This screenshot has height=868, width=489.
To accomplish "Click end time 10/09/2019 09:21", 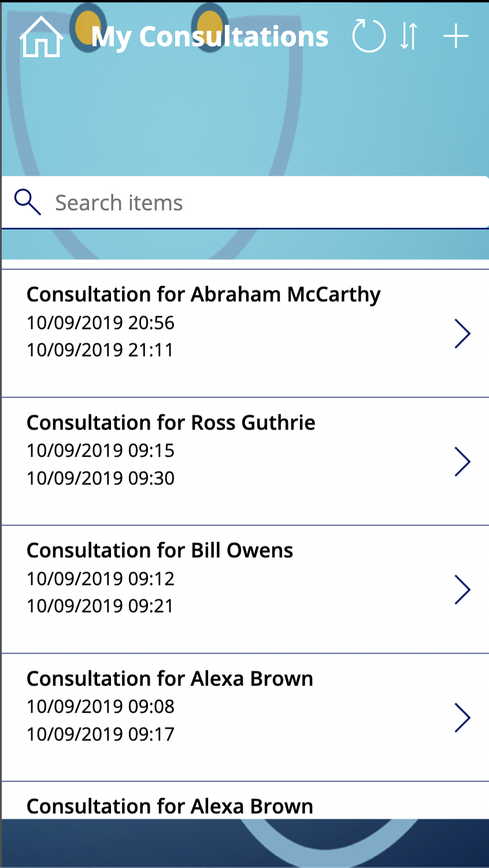I will [x=101, y=606].
